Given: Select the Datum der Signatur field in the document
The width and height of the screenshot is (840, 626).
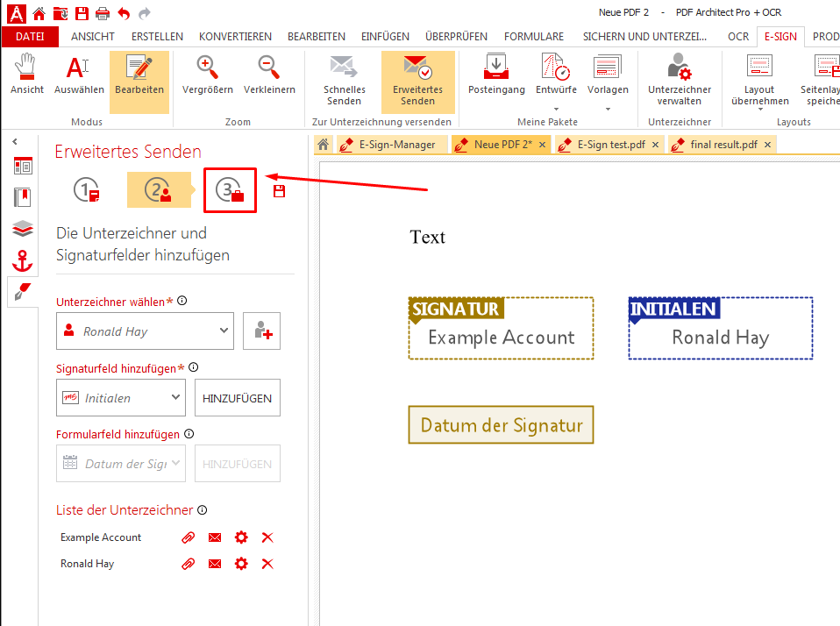Looking at the screenshot, I should (x=501, y=424).
